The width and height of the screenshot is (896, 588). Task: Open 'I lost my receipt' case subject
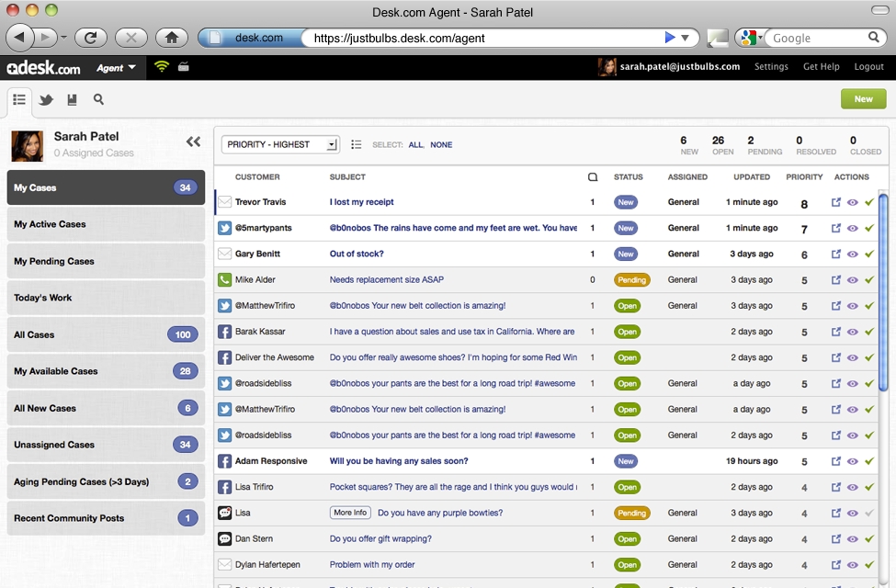(361, 202)
